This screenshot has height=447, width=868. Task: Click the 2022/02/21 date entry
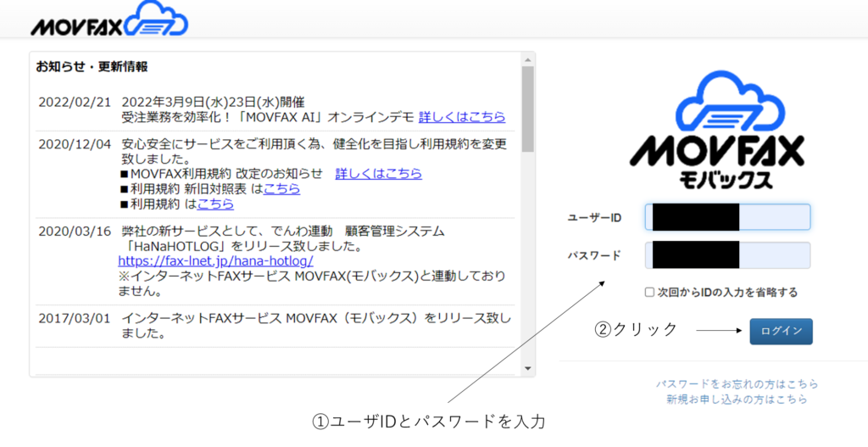(75, 103)
